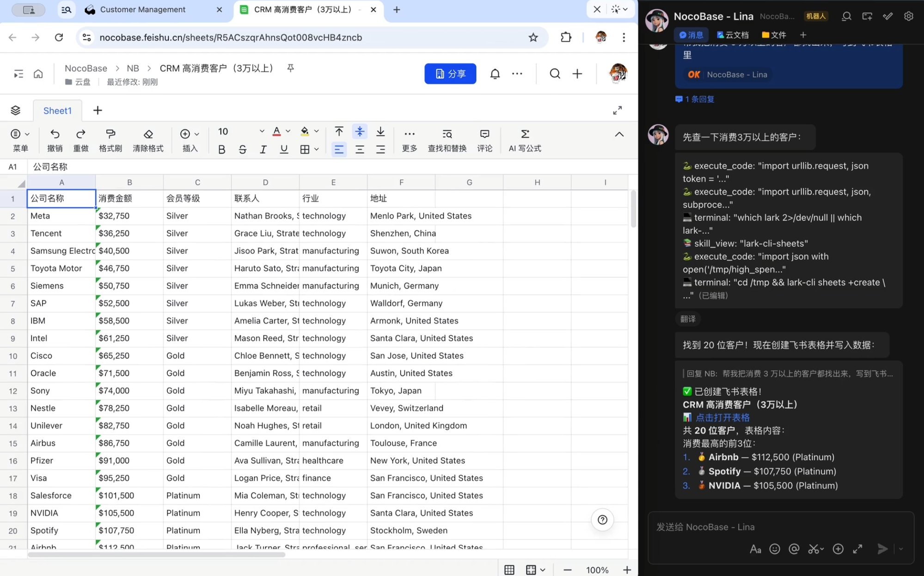
Task: Align cell content to vertical middle
Action: (x=360, y=132)
